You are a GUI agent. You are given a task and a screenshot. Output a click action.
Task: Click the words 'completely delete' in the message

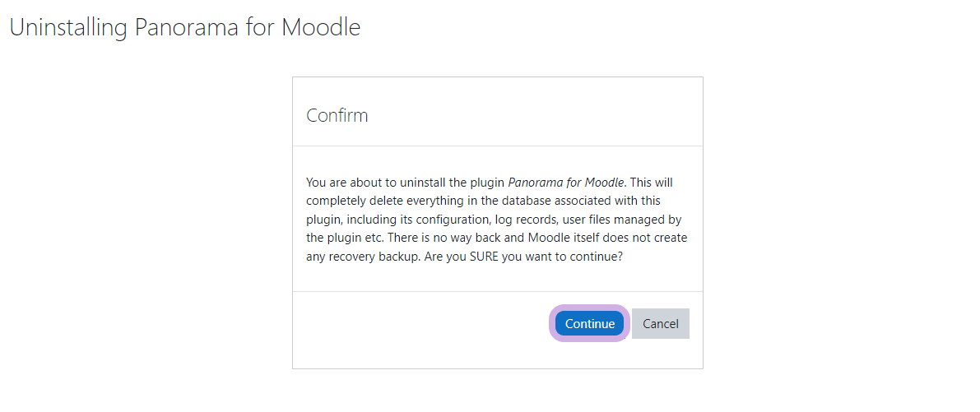[x=353, y=200]
